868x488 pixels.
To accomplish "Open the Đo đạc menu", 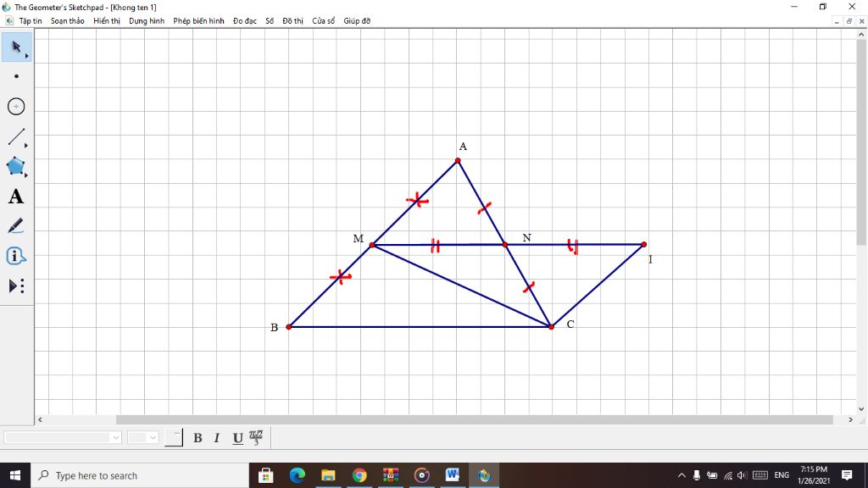I will (245, 21).
